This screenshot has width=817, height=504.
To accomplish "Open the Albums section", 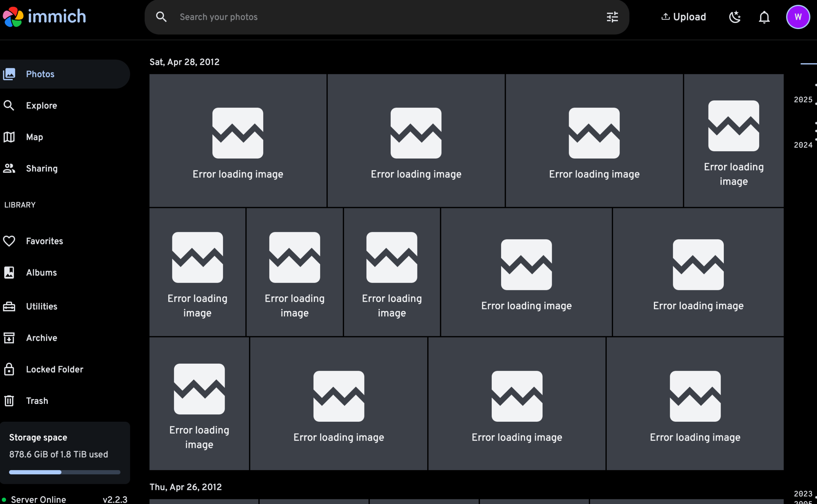I will pos(41,273).
